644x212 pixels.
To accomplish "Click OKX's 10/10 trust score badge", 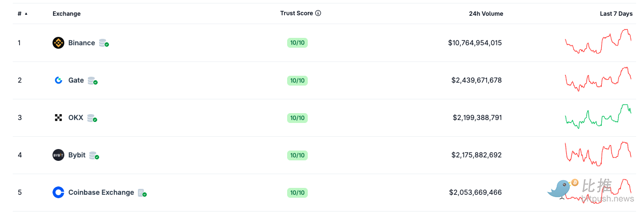I will click(x=297, y=118).
